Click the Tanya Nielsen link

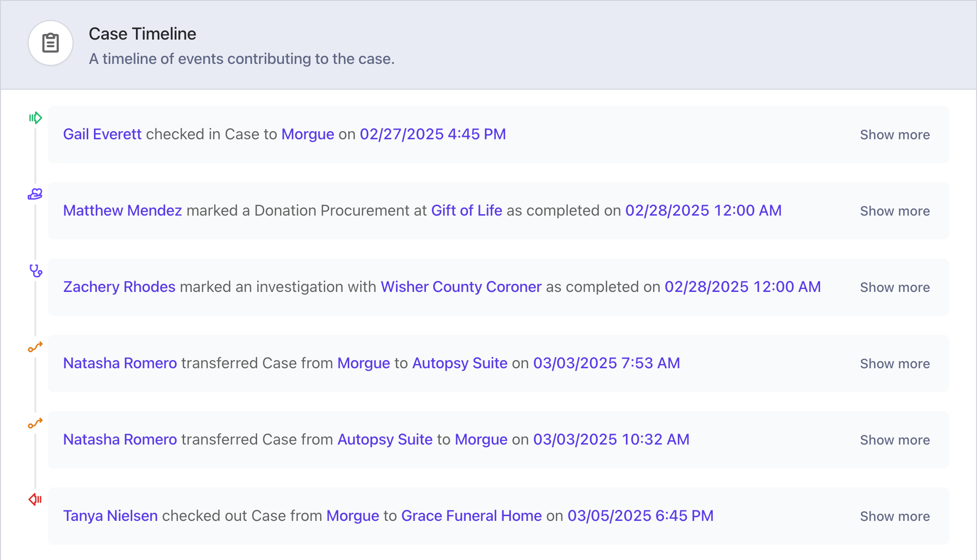coord(110,516)
